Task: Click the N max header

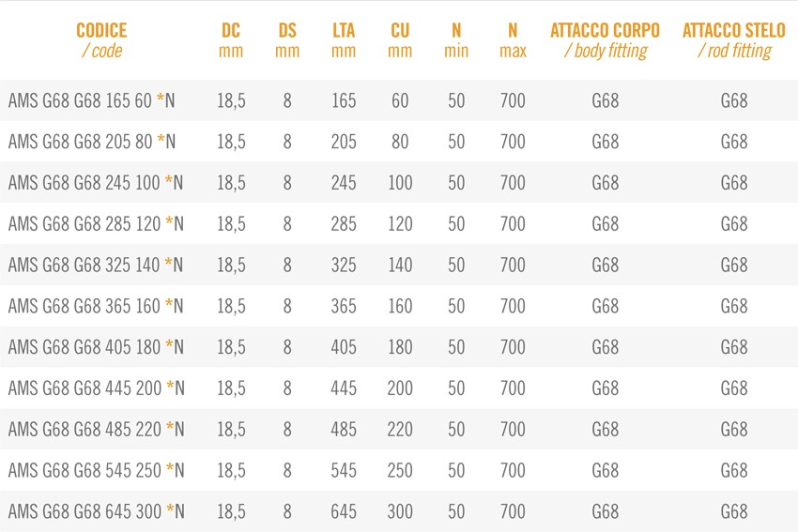Action: point(513,40)
